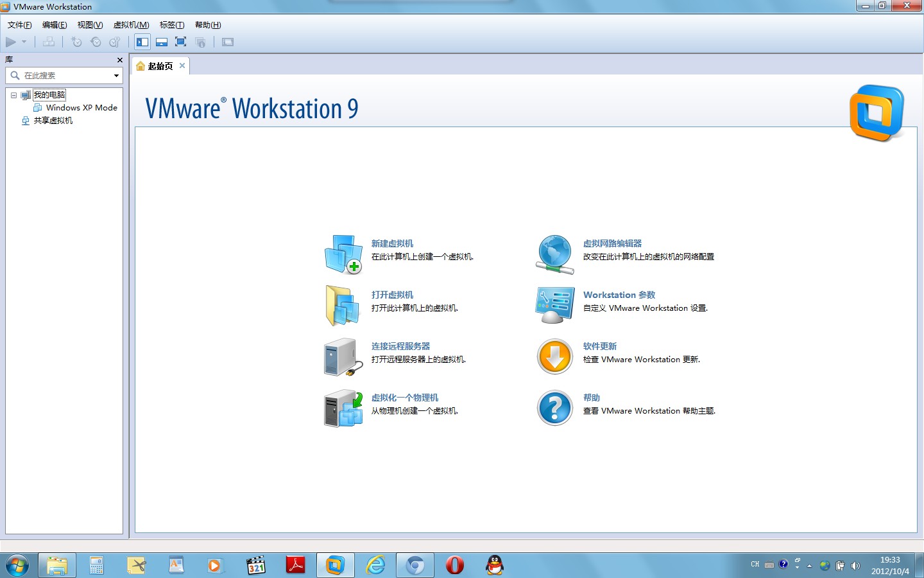
Task: Toggle the full screen mode toolbar button
Action: (181, 42)
